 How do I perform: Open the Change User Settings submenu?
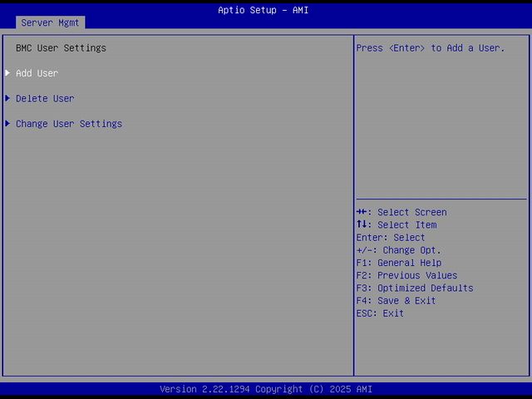[69, 124]
